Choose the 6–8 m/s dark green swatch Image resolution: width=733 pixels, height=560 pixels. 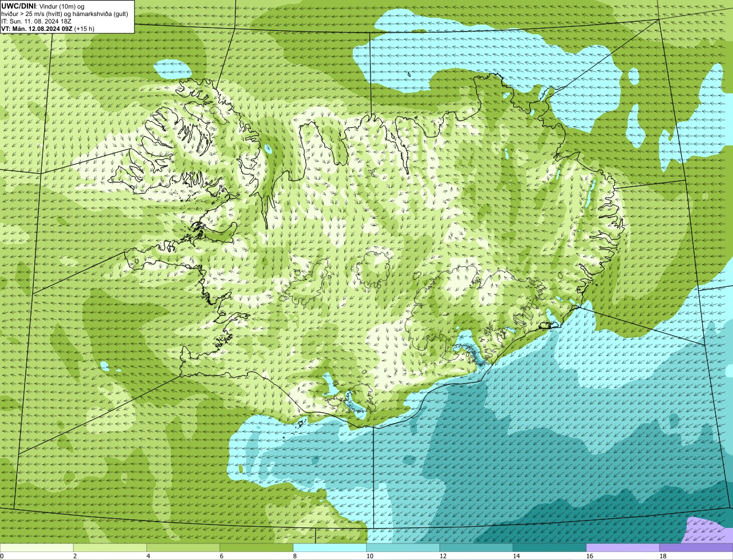(x=257, y=547)
